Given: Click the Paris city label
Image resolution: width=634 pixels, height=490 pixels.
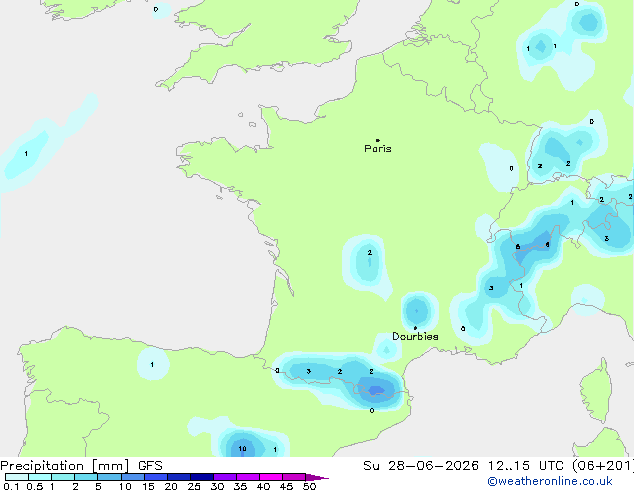Looking at the screenshot, I should [378, 149].
